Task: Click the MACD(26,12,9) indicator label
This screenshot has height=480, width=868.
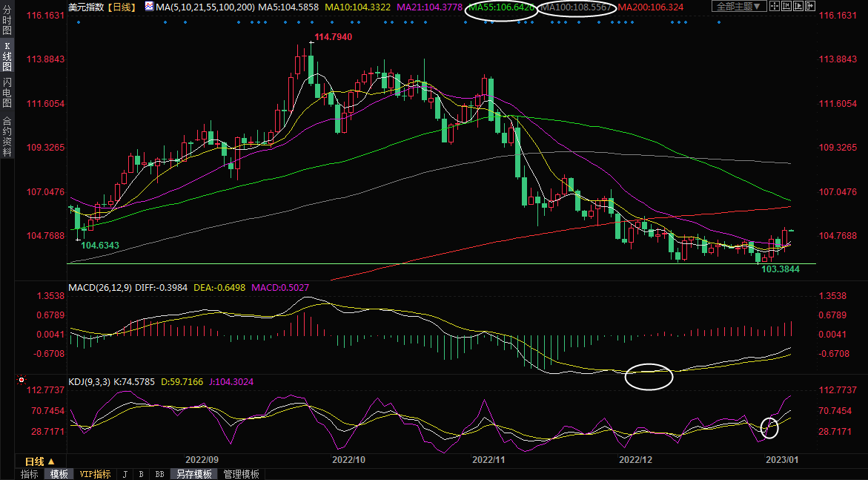Action: point(99,287)
